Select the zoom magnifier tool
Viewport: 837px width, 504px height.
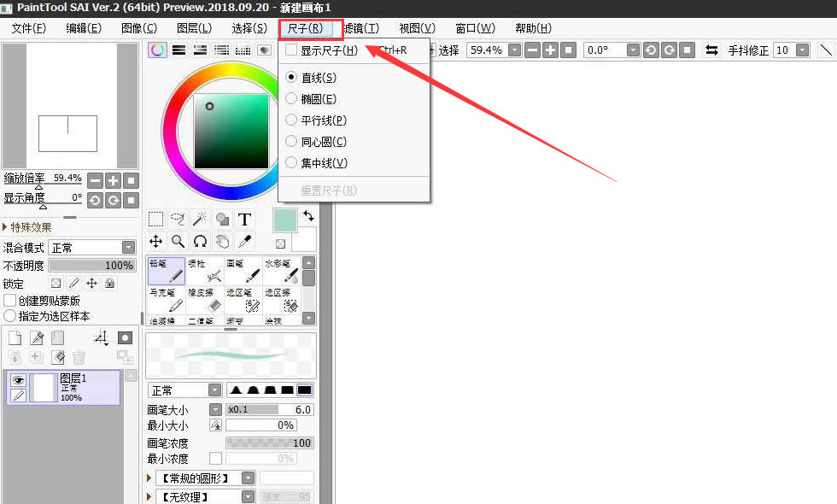pos(178,241)
